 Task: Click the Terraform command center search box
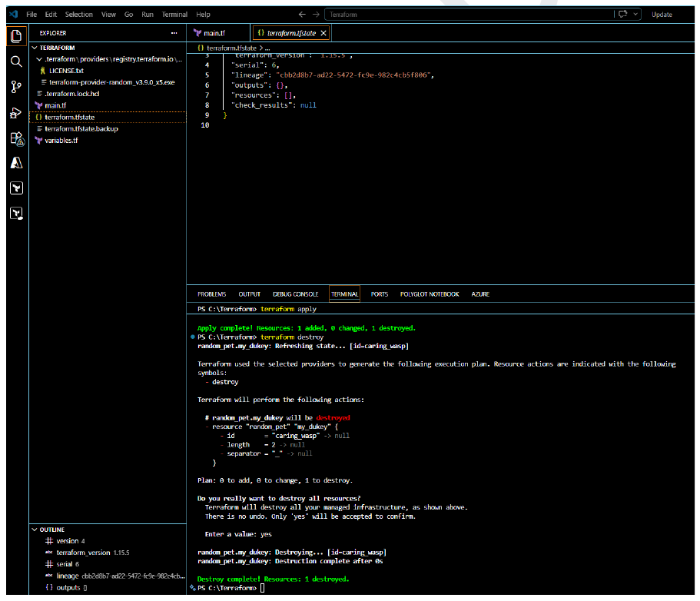pos(469,15)
